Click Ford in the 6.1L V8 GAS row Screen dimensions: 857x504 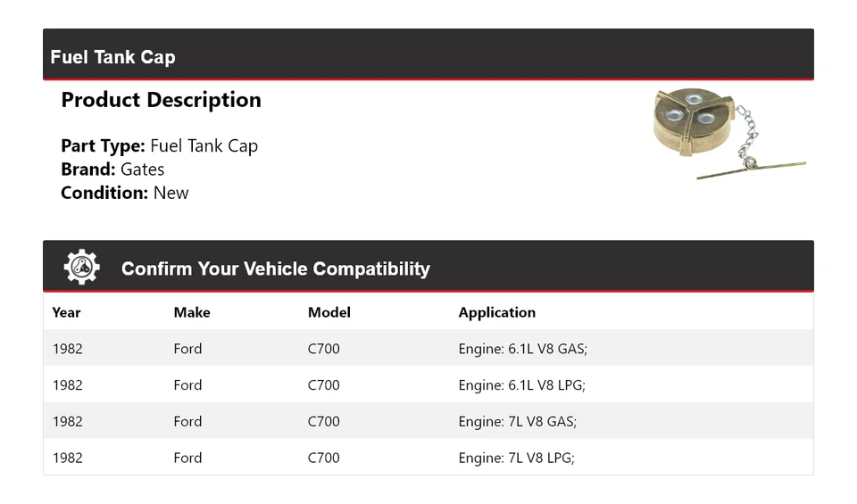(187, 349)
